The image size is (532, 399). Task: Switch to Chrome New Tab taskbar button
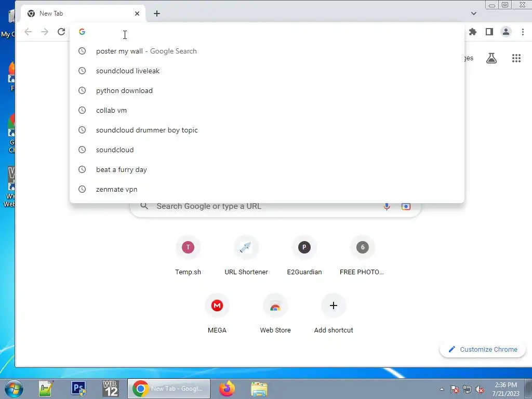click(x=169, y=389)
